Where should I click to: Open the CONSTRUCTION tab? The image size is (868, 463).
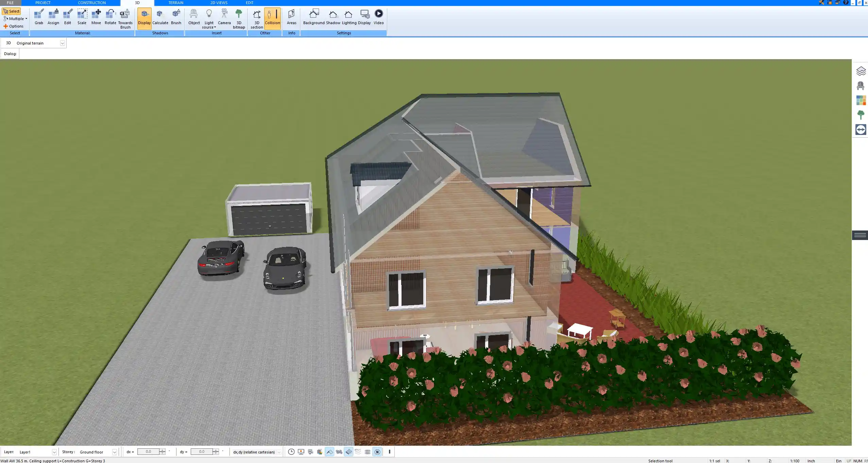(91, 3)
